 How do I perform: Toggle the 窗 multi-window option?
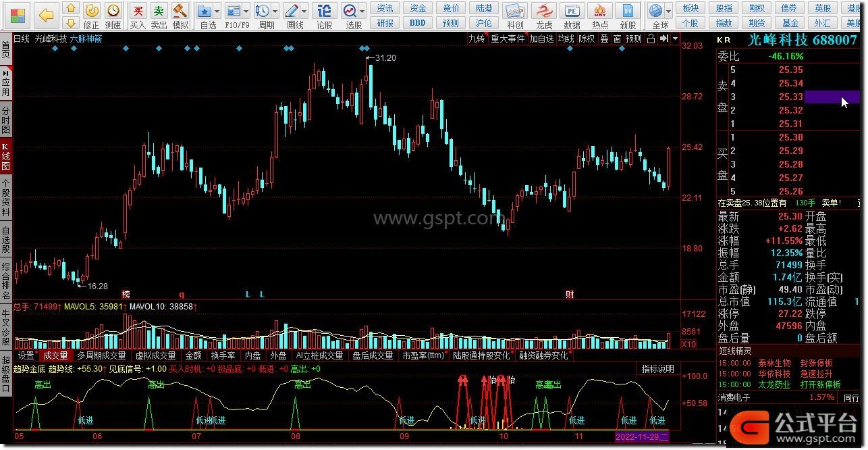click(618, 39)
